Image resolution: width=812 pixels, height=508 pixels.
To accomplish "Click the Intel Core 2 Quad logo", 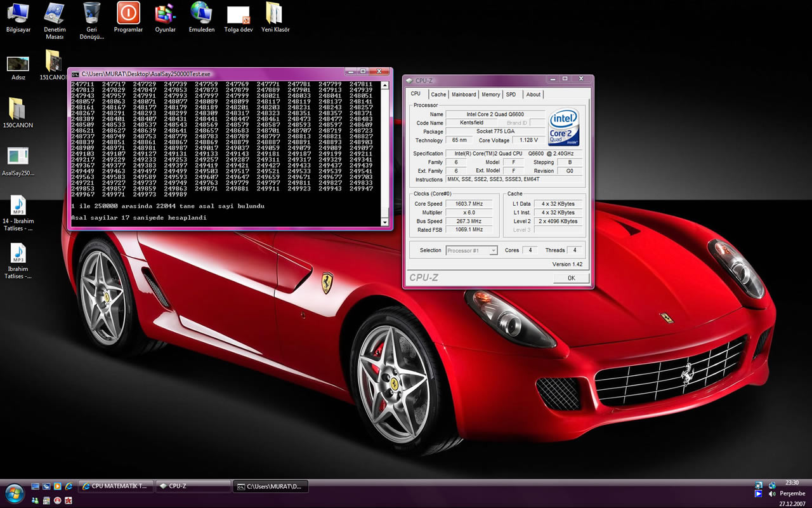I will (x=564, y=127).
